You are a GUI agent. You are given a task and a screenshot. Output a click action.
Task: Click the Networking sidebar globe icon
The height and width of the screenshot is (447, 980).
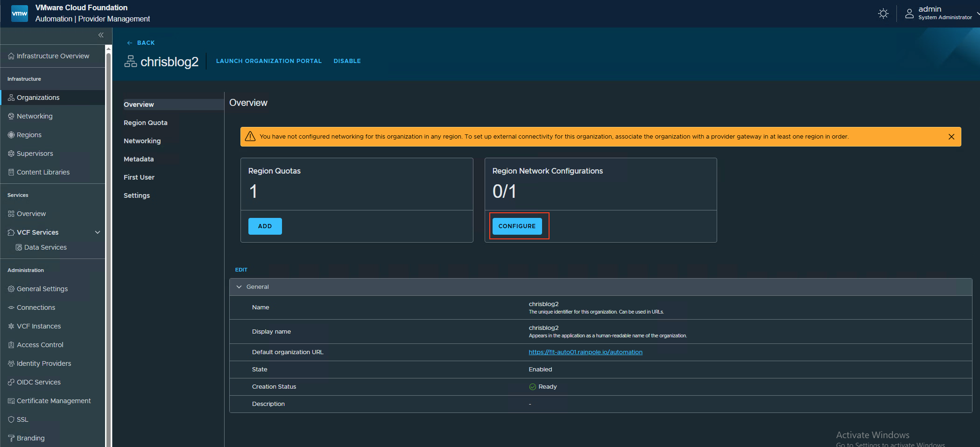point(11,116)
